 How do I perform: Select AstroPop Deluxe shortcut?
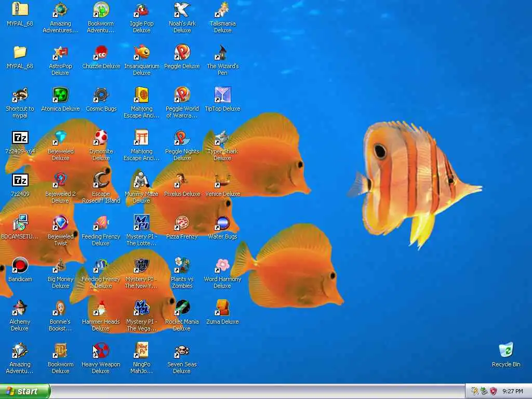click(60, 52)
